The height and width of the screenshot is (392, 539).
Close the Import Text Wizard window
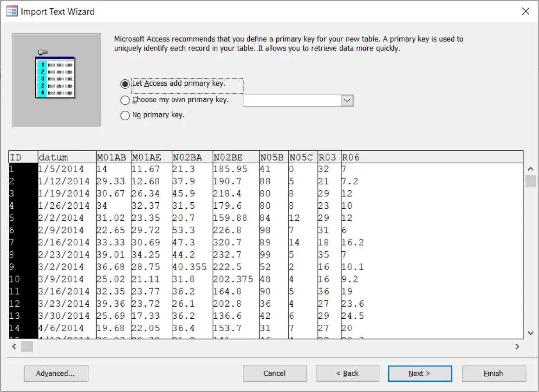click(525, 11)
